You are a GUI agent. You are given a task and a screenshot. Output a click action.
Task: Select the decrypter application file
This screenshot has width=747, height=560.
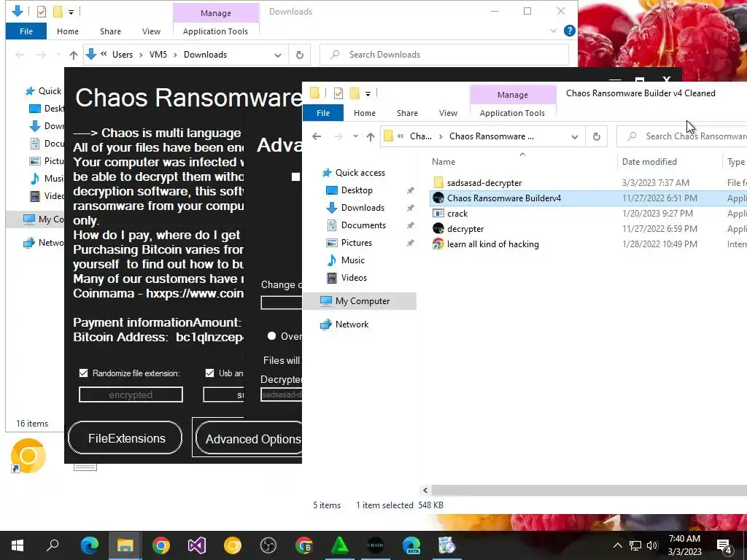tap(465, 228)
